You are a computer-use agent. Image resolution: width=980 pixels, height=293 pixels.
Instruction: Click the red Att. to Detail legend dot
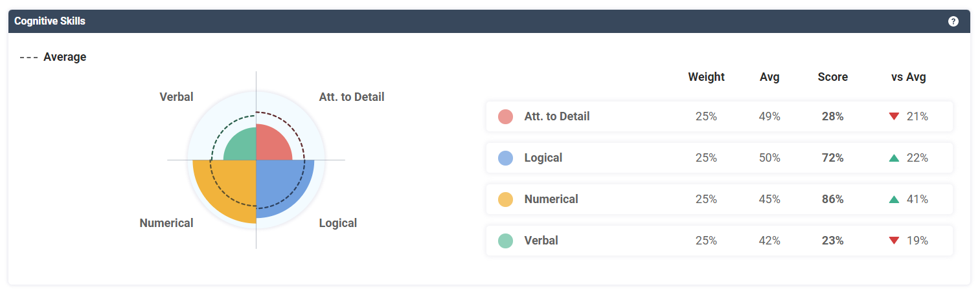(x=505, y=116)
